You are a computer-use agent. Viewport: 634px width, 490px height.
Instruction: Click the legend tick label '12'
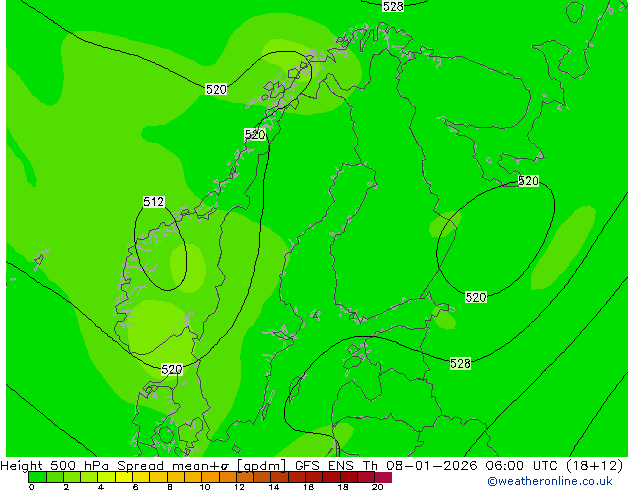[x=239, y=487]
